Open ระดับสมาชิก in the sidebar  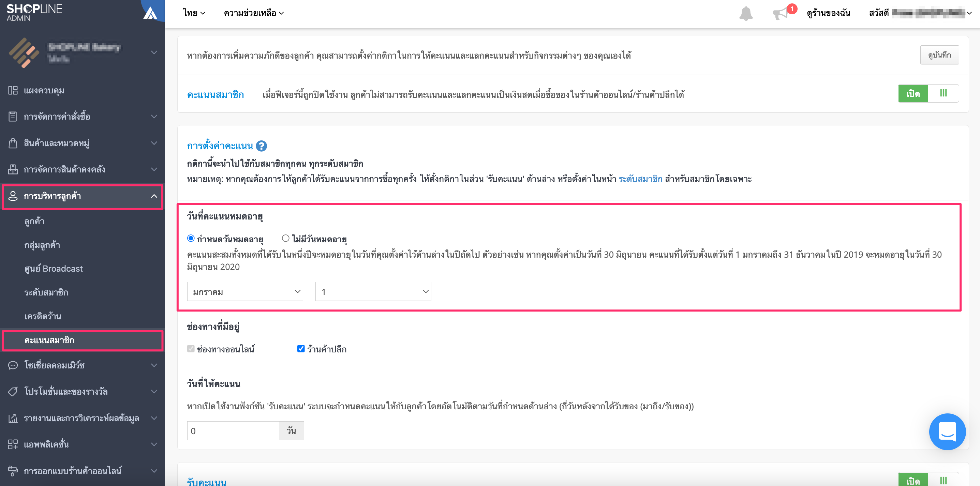(x=46, y=292)
